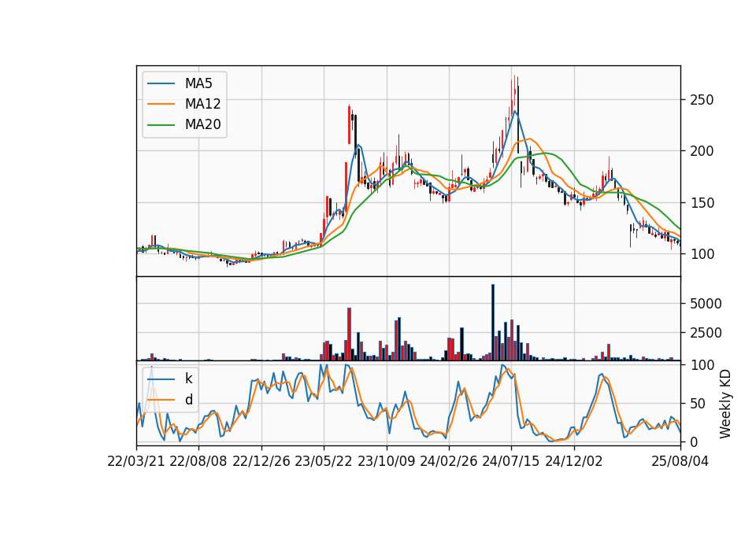Click the 150 price axis tick label
Viewport: 756px width, 543px height.
702,203
